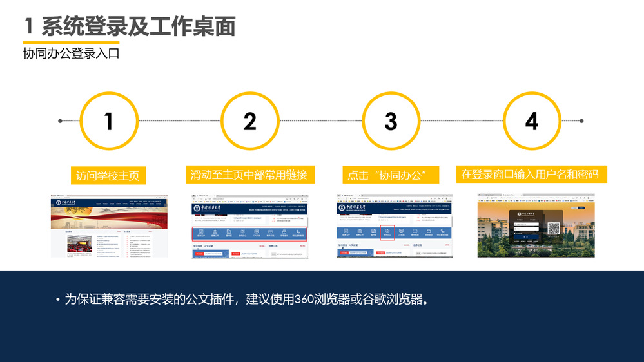Select the step 2 circle marker

click(249, 121)
